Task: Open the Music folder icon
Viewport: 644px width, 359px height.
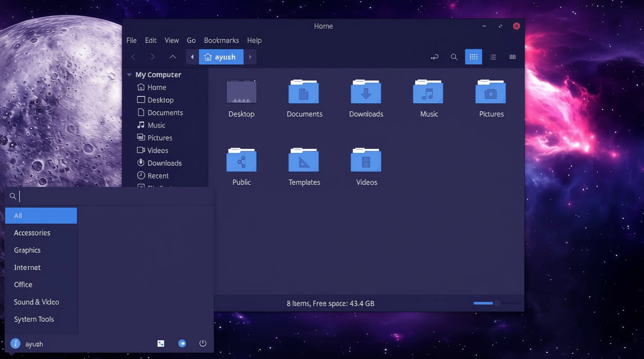Action: pyautogui.click(x=428, y=92)
